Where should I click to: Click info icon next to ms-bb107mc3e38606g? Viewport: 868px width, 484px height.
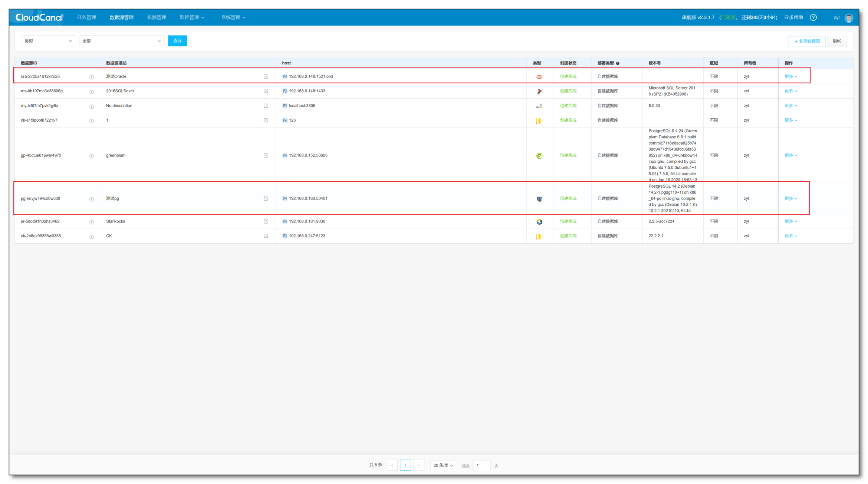[x=91, y=92]
